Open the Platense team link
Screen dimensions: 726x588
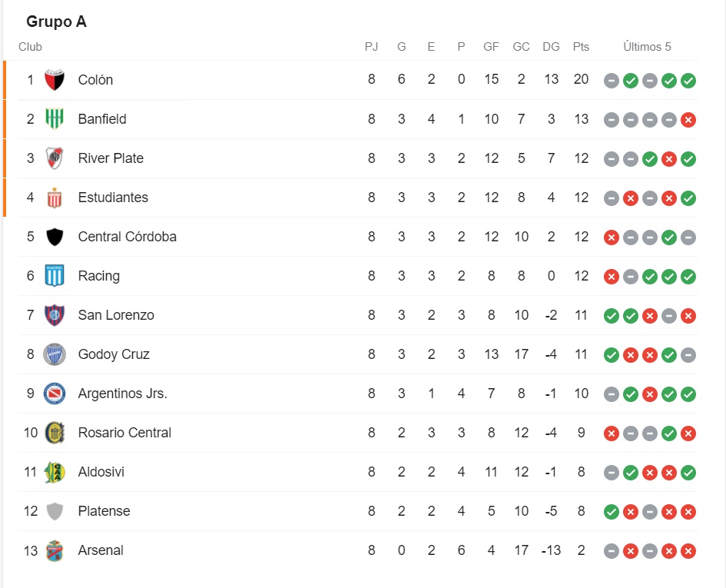(x=104, y=511)
